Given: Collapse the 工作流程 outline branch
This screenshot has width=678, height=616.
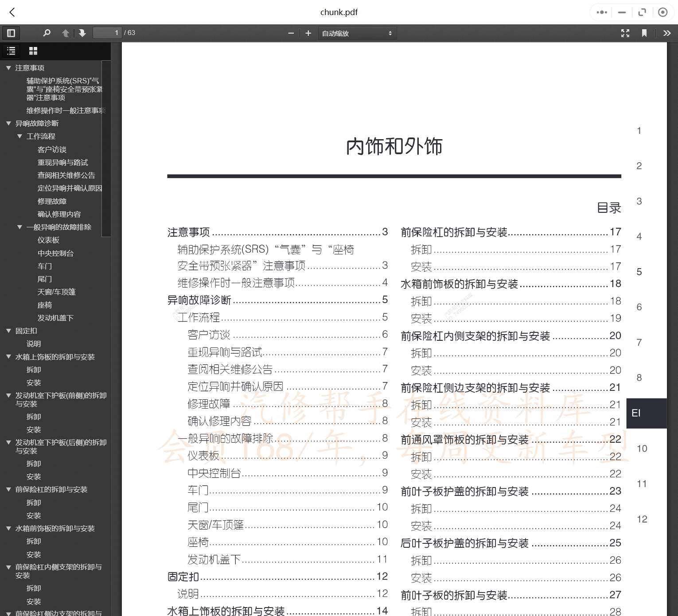Looking at the screenshot, I should 19,136.
